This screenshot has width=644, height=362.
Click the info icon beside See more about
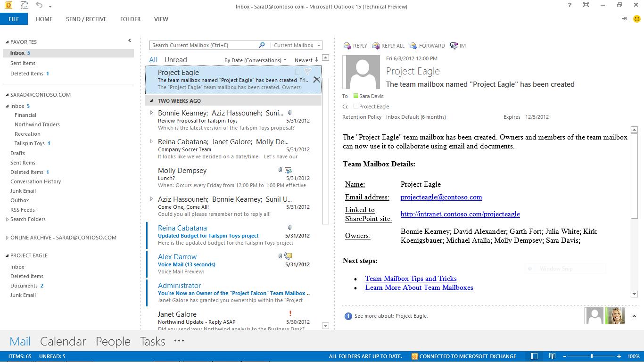click(348, 316)
